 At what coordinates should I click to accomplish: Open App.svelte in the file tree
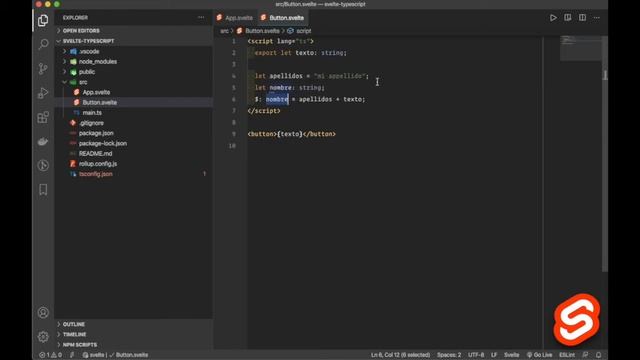(133, 92)
